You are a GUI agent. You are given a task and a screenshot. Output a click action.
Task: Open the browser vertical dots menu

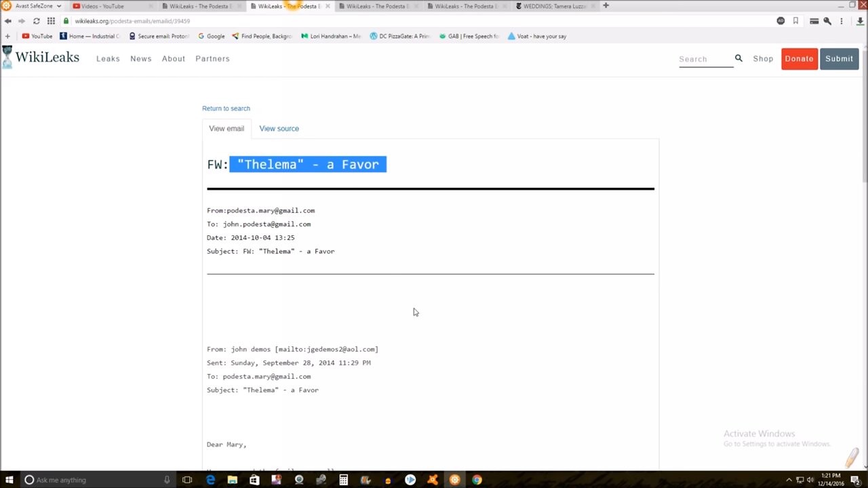point(842,21)
